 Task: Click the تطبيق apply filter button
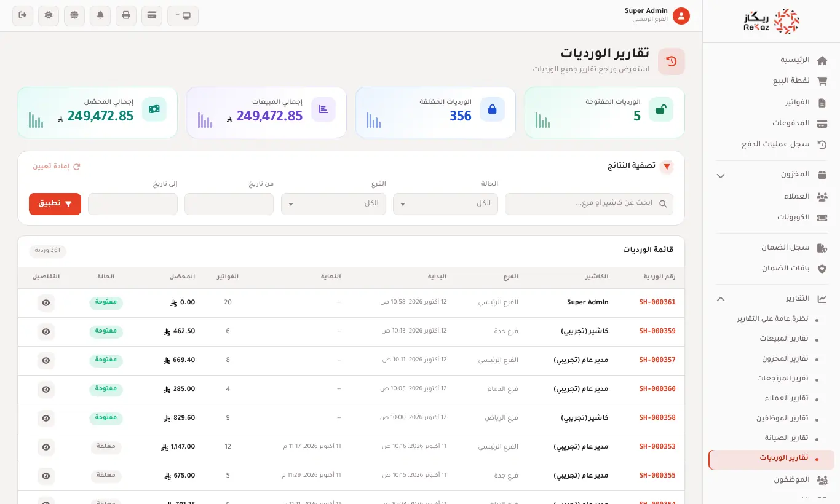(55, 204)
